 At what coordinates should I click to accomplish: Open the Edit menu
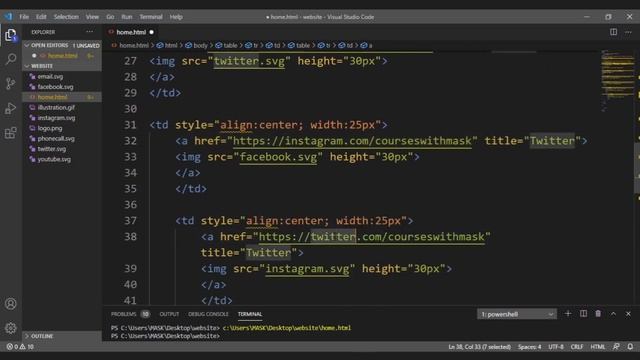(x=41, y=17)
